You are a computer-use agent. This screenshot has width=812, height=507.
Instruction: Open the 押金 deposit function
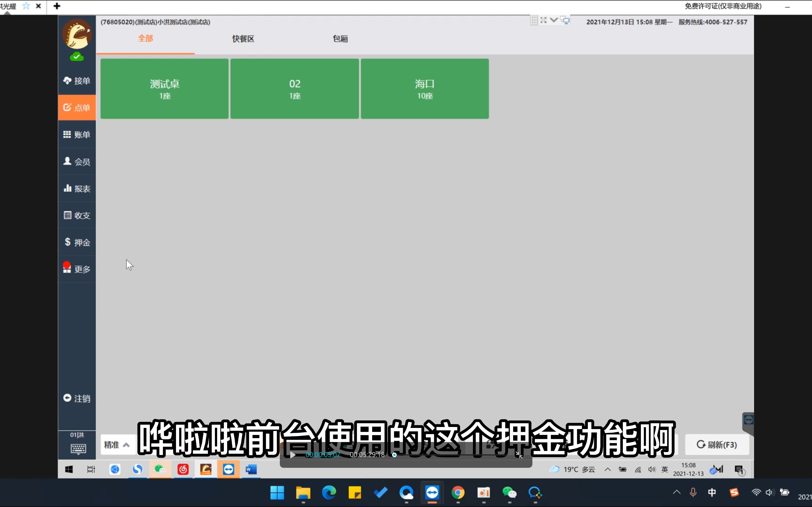point(77,242)
